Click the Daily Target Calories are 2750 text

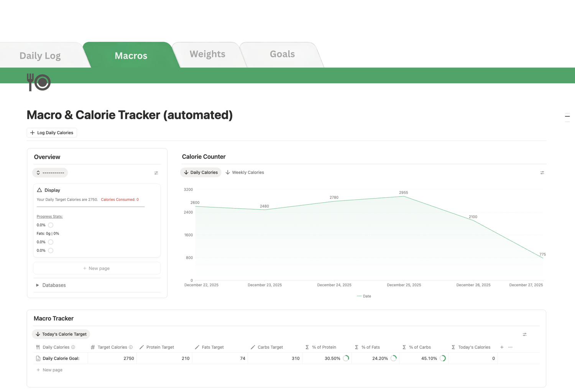click(67, 200)
